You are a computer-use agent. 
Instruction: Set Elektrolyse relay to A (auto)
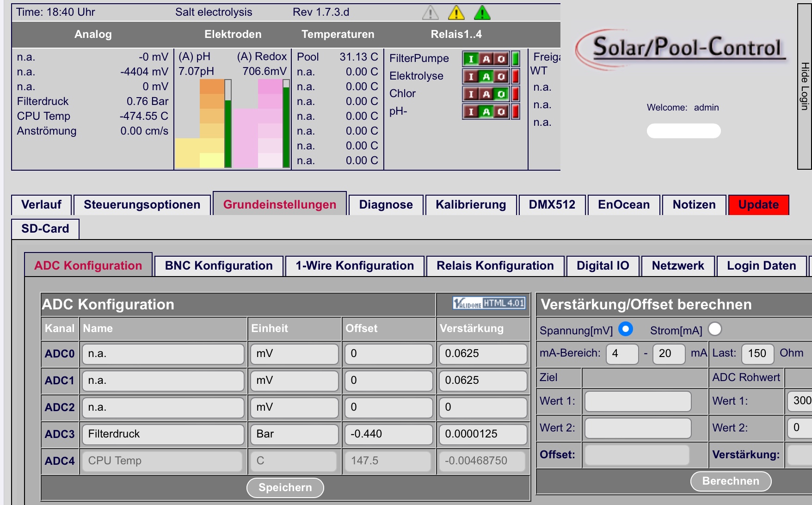click(486, 76)
